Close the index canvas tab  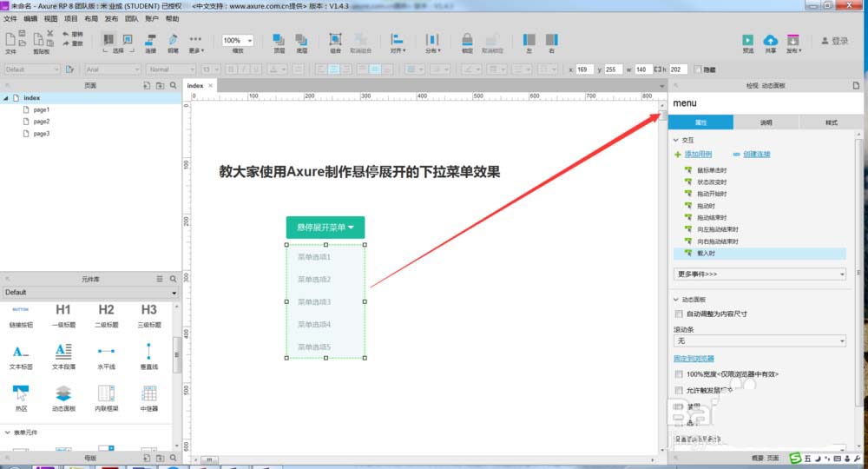pyautogui.click(x=210, y=86)
